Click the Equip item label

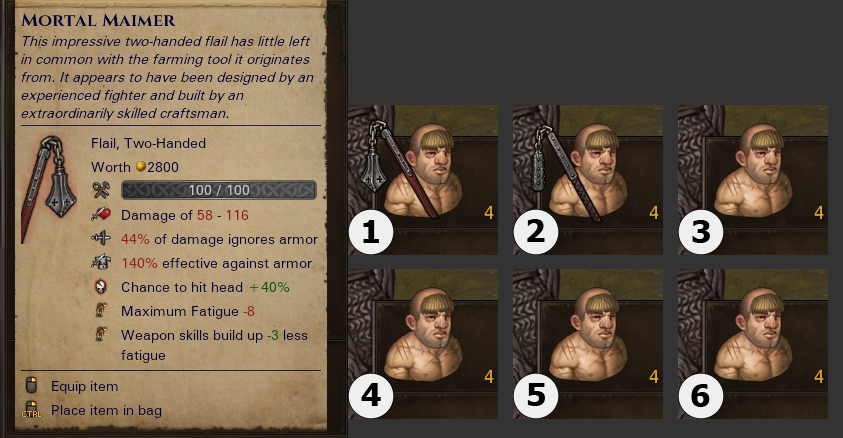[x=84, y=386]
